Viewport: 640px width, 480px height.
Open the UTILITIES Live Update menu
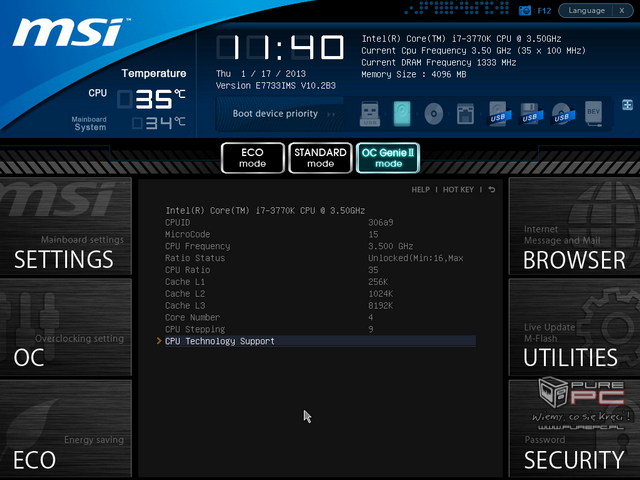click(x=574, y=327)
